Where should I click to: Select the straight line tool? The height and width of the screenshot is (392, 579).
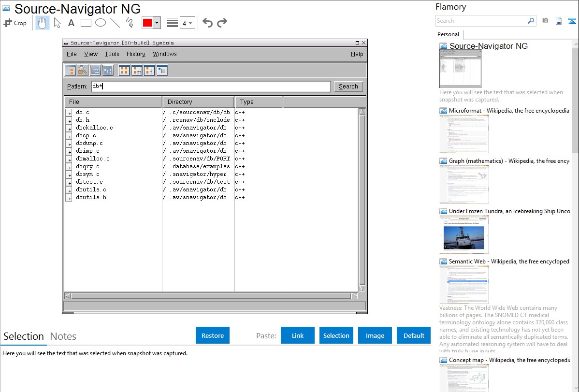[115, 23]
